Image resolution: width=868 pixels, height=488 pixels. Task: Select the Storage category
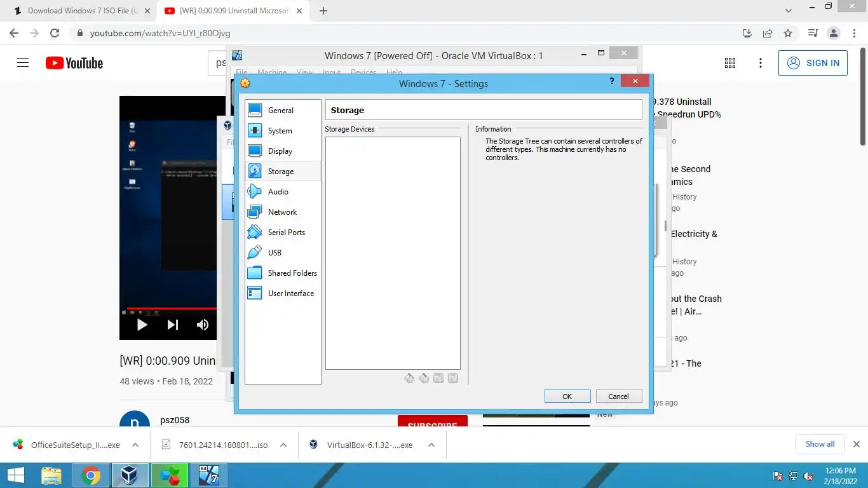pyautogui.click(x=283, y=172)
